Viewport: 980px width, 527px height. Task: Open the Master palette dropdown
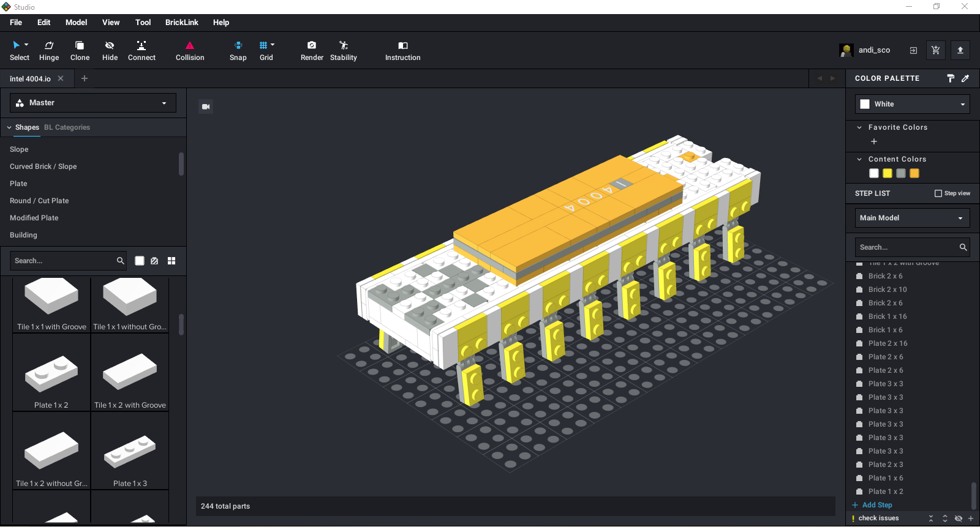(x=93, y=103)
